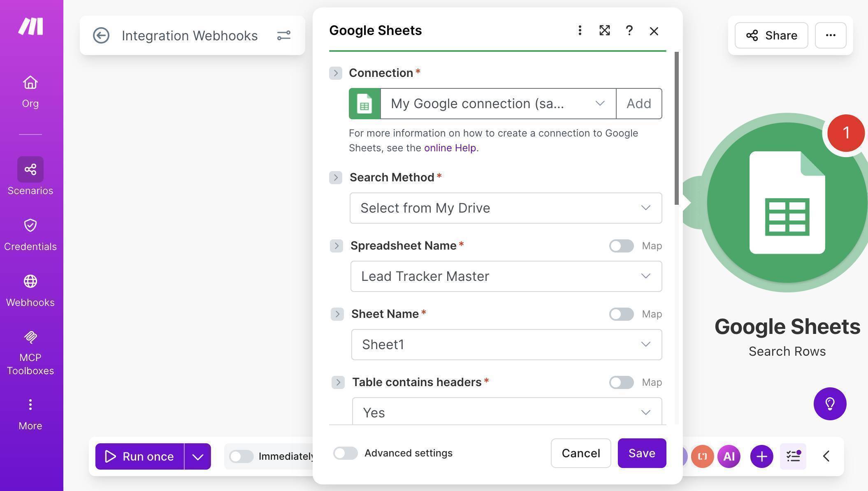Image resolution: width=868 pixels, height=491 pixels.
Task: Open the online Help link
Action: [450, 148]
